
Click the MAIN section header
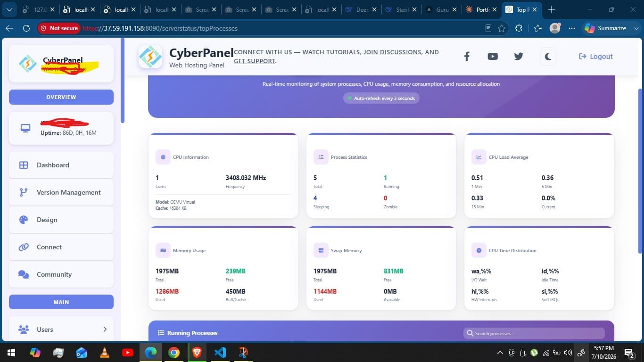click(x=61, y=302)
